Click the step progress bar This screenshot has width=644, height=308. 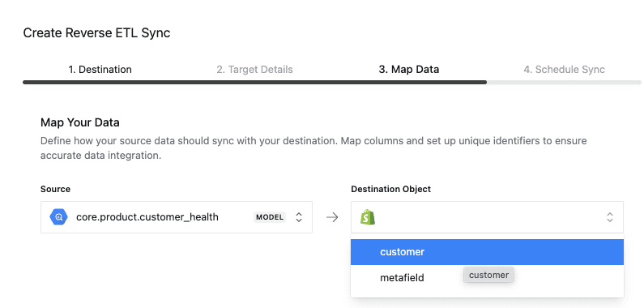pos(332,82)
